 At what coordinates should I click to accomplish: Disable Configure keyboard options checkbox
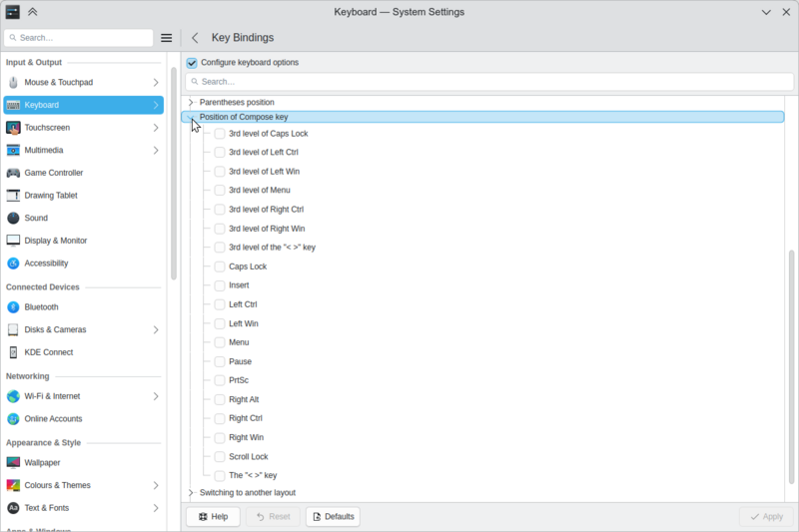click(x=192, y=63)
